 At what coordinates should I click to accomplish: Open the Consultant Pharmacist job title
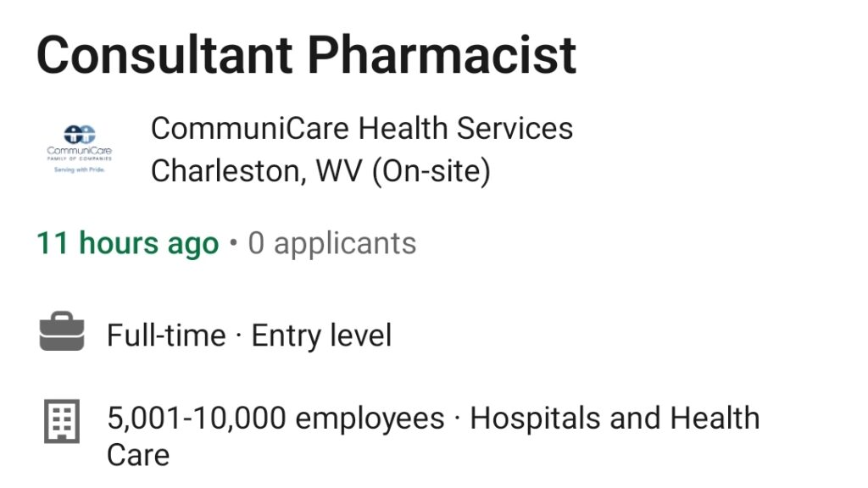307,55
